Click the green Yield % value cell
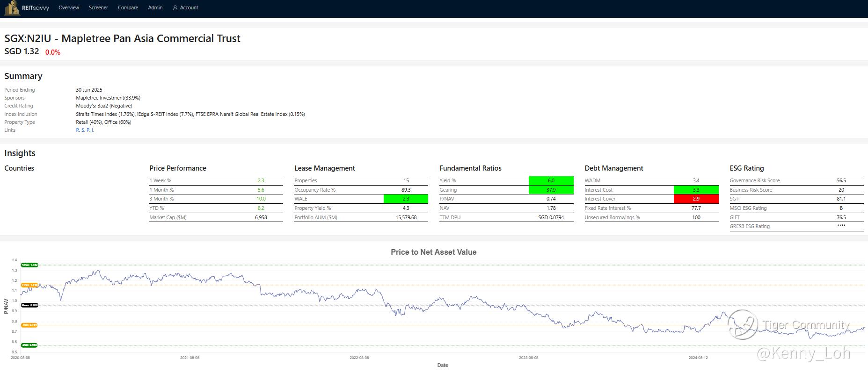 click(x=551, y=180)
